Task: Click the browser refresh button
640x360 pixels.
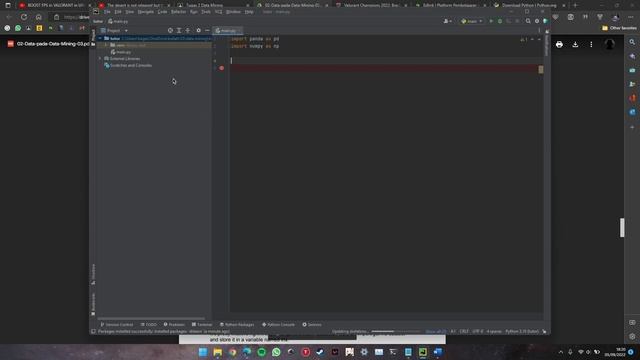Action: (x=24, y=17)
